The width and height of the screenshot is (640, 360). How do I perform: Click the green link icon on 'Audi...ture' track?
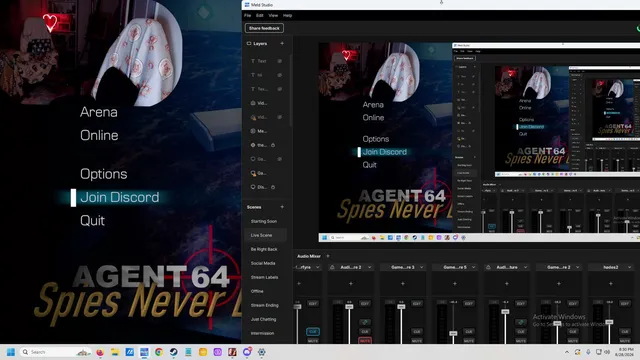[x=521, y=322]
